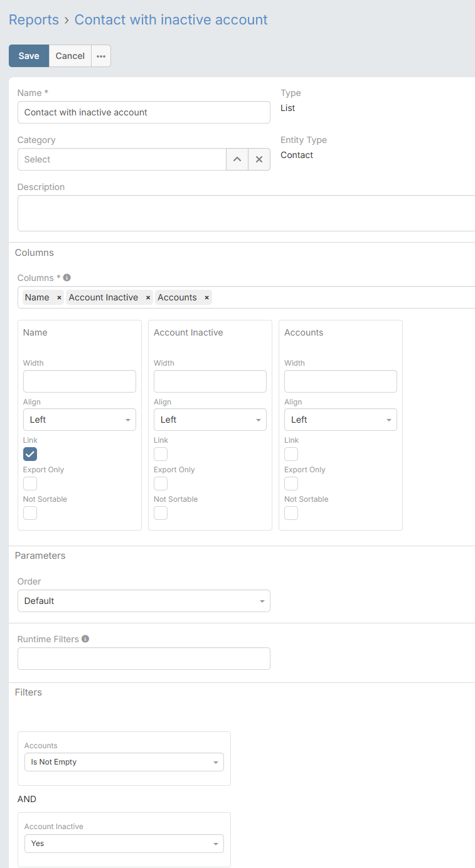Open the Account Inactive filter 'Yes' dropdown
The image size is (475, 868).
(x=124, y=844)
